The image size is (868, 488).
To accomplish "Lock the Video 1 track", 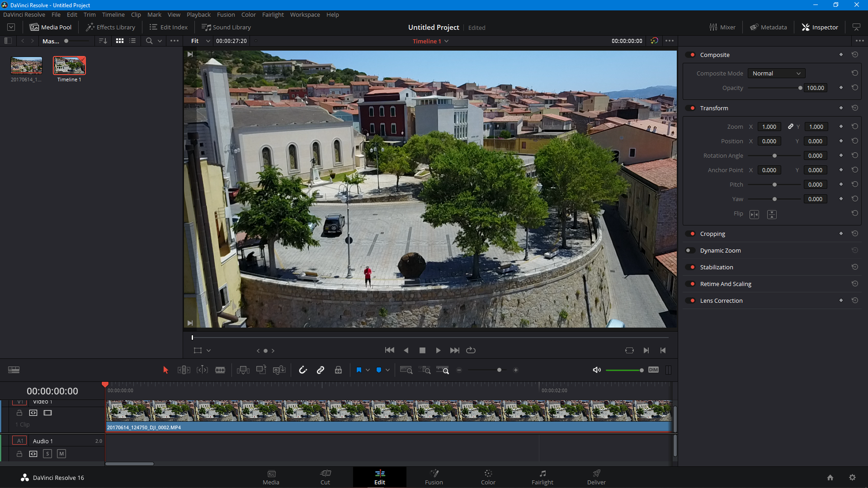I will pos(19,413).
